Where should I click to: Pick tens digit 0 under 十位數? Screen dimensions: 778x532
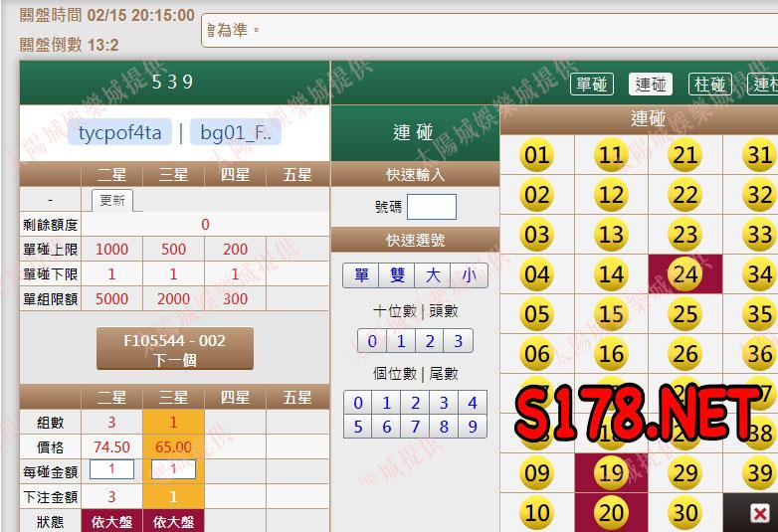372,341
